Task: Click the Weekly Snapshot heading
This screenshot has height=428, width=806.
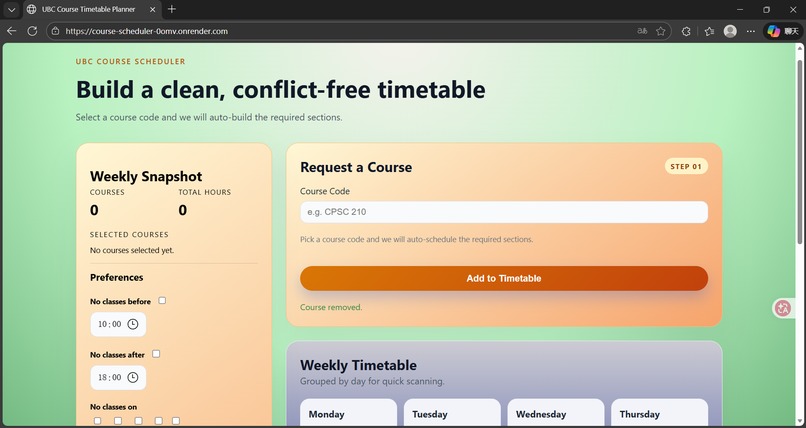Action: (x=146, y=176)
